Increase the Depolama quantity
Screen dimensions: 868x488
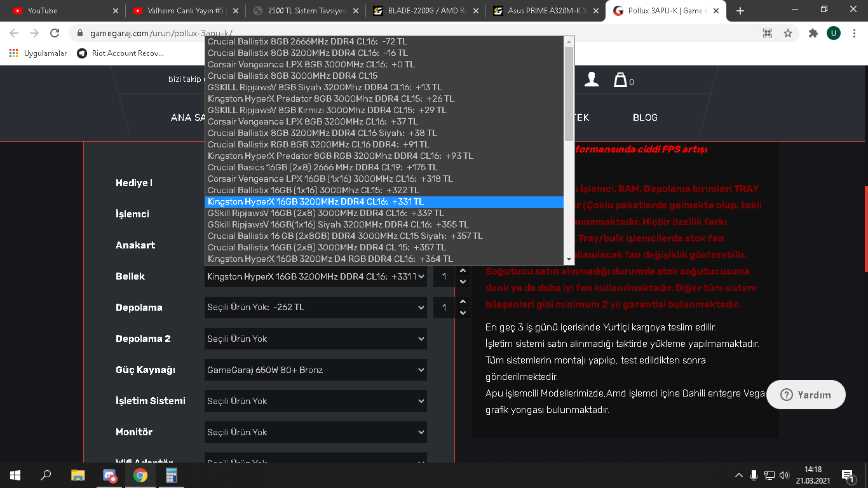(x=463, y=302)
